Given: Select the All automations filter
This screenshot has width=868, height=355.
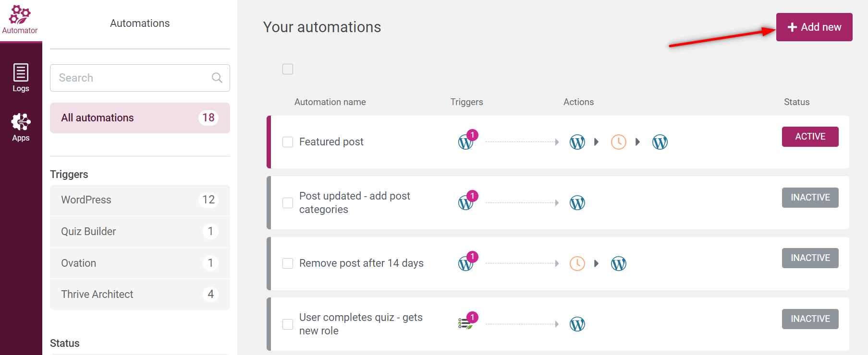Looking at the screenshot, I should click(140, 118).
